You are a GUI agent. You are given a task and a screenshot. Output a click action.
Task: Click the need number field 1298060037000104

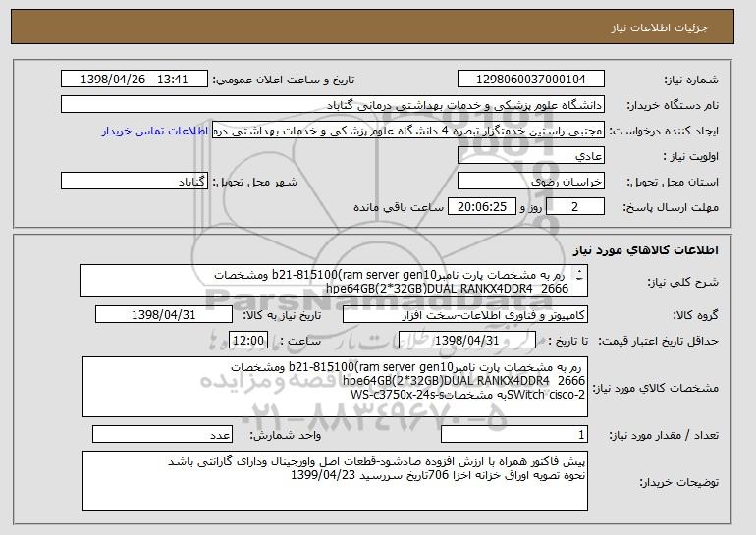click(x=531, y=80)
